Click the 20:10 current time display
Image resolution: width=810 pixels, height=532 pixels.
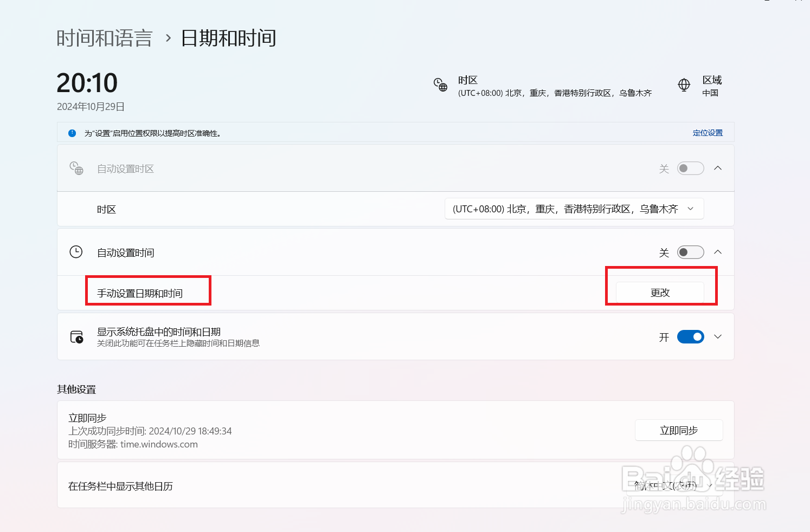tap(87, 83)
